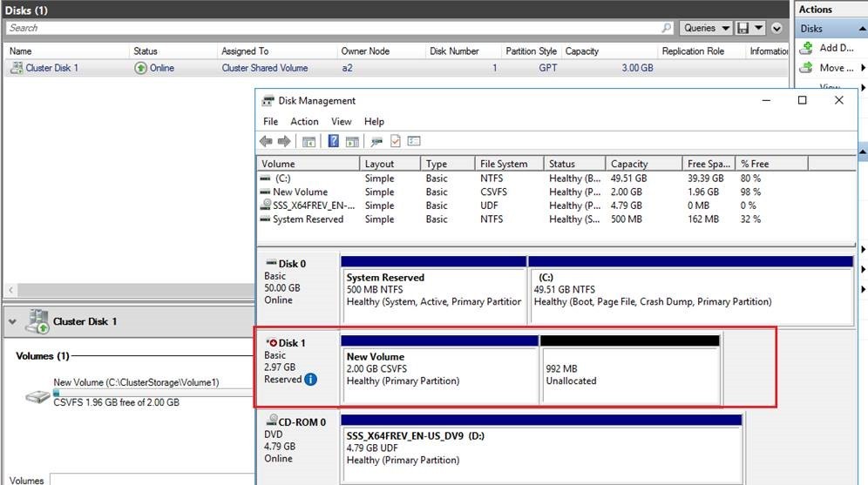Click the blue Help icon in toolbar

[333, 142]
